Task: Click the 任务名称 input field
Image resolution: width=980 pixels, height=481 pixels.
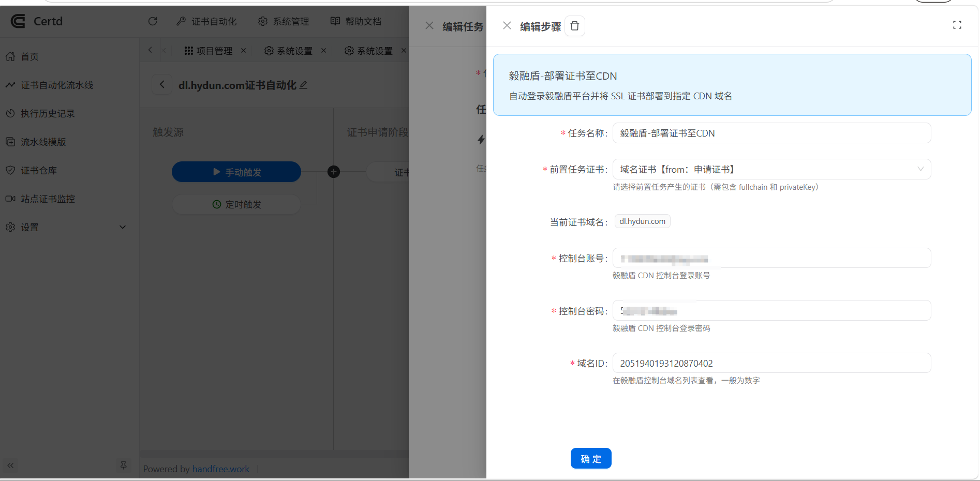Action: pyautogui.click(x=771, y=133)
